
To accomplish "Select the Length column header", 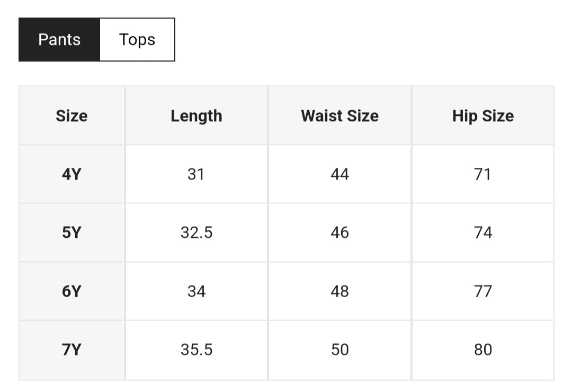I will (x=196, y=116).
